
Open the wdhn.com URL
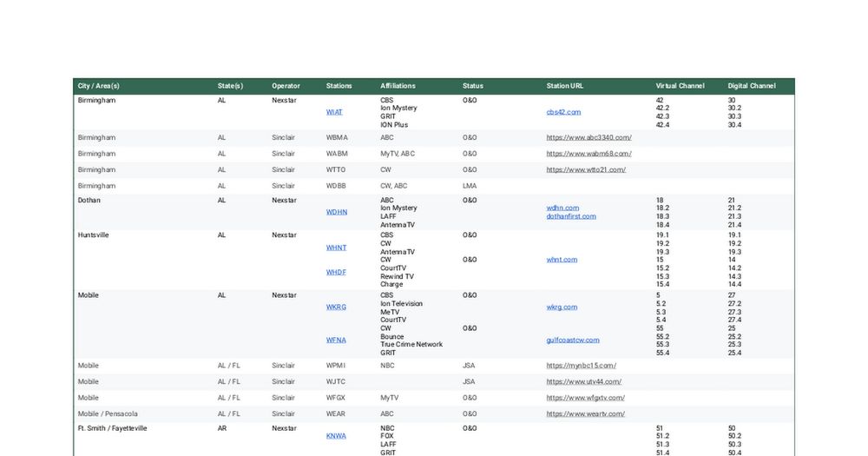[562, 208]
